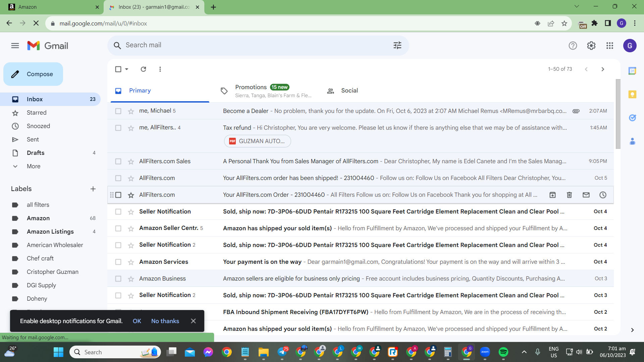Open the GUZMAN AUTO PDF attachment chip
This screenshot has width=644, height=362.
pos(257,141)
